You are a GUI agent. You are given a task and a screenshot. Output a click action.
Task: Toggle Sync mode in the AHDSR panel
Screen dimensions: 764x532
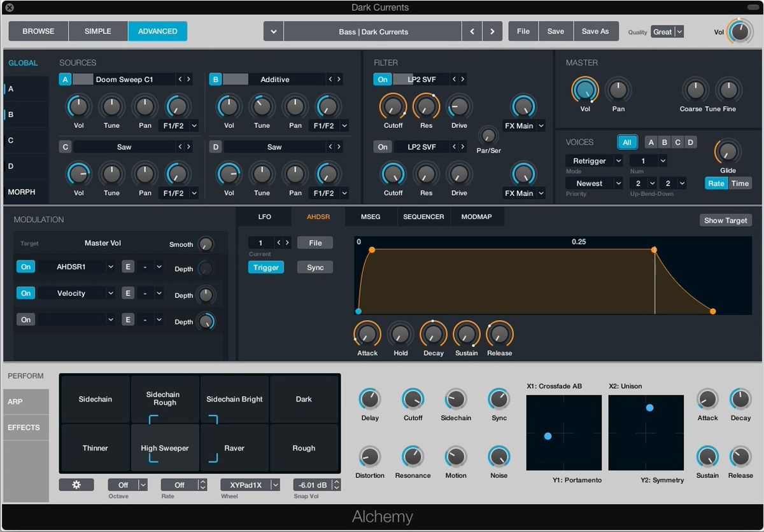(315, 267)
